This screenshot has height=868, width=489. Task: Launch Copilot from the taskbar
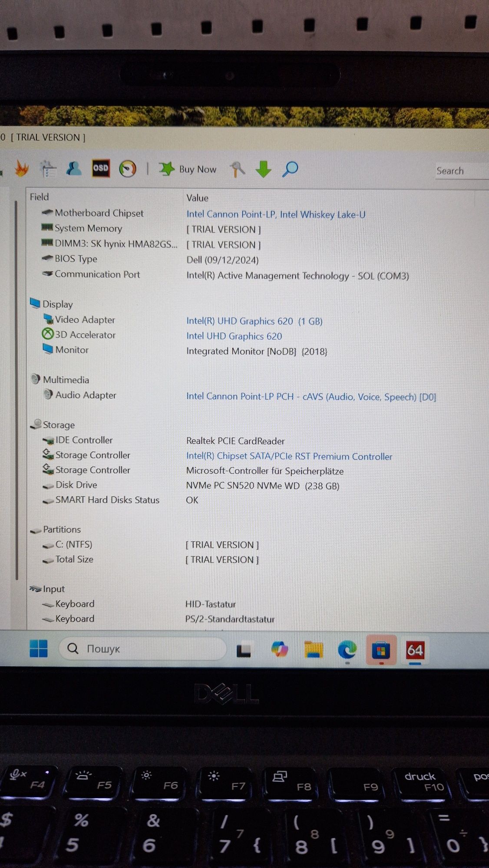click(x=279, y=649)
